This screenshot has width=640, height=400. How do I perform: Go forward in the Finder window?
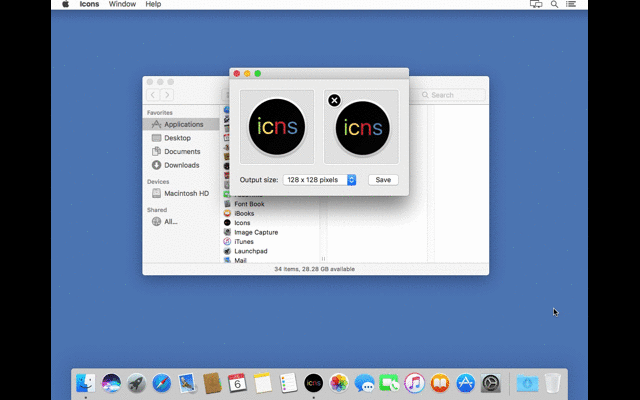point(167,95)
